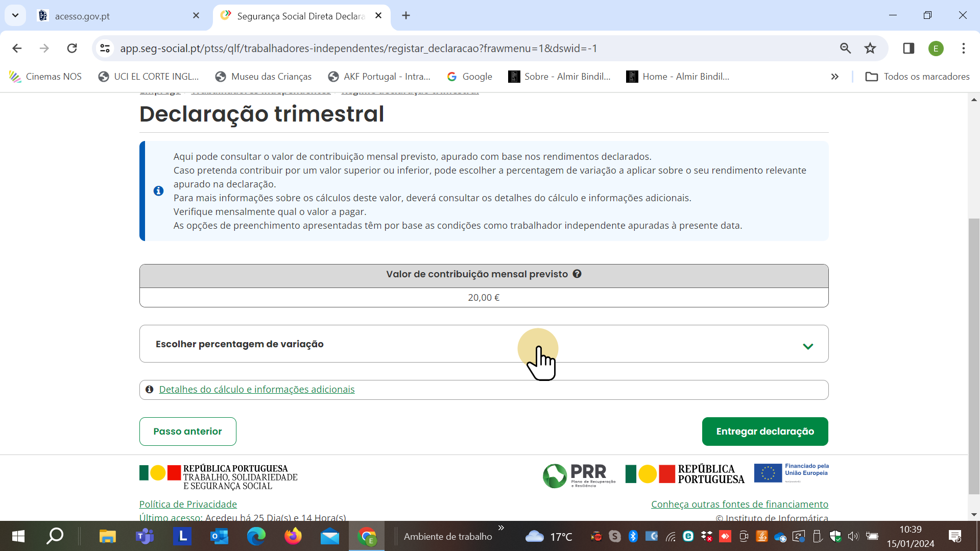Viewport: 980px width, 551px height.
Task: Click the Passo anterior button
Action: click(187, 432)
